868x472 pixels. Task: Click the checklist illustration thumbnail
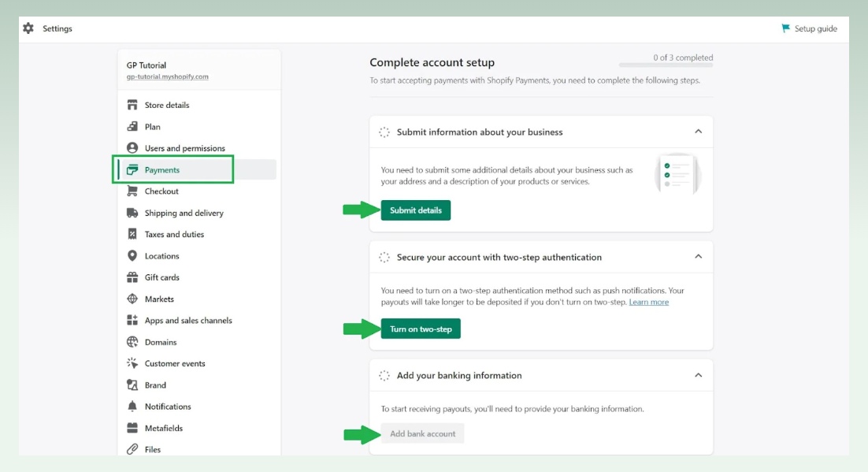tap(677, 174)
